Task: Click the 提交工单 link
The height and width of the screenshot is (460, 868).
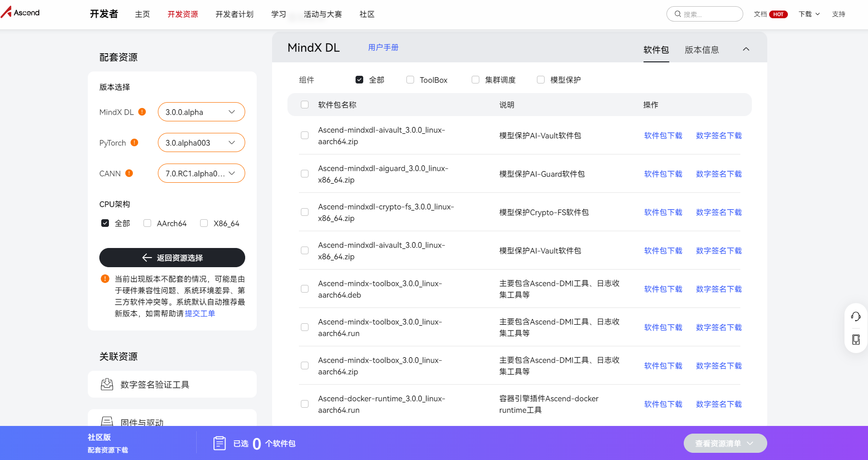Action: pos(200,313)
